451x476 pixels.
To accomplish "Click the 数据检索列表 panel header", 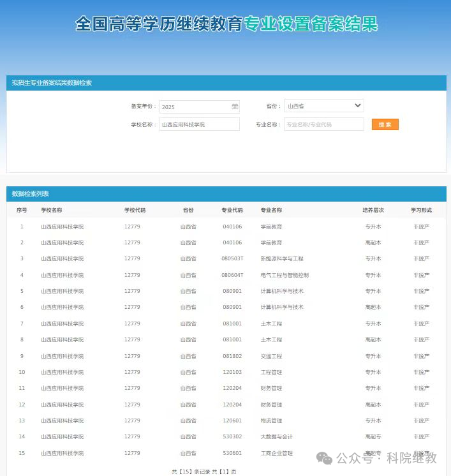I will pos(31,193).
